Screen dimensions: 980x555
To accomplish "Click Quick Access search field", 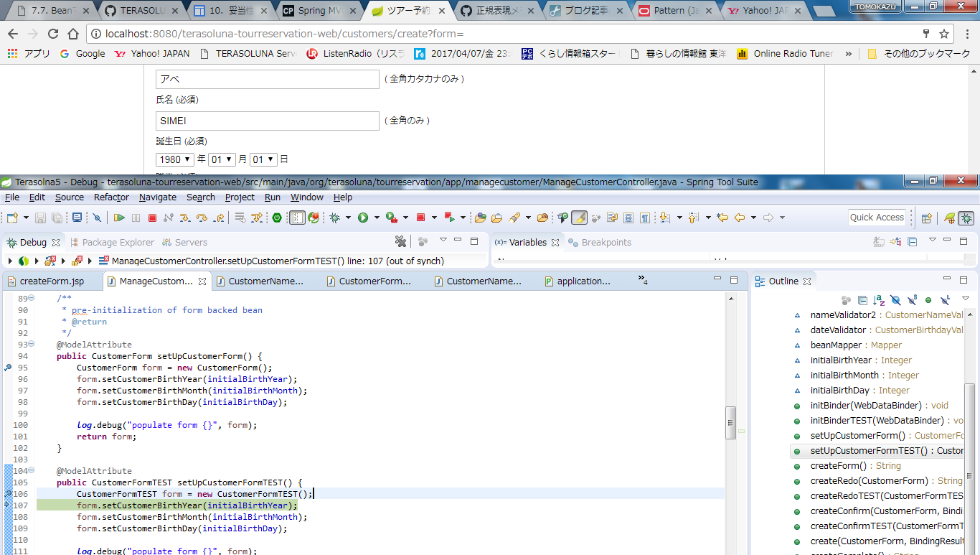I will point(877,218).
